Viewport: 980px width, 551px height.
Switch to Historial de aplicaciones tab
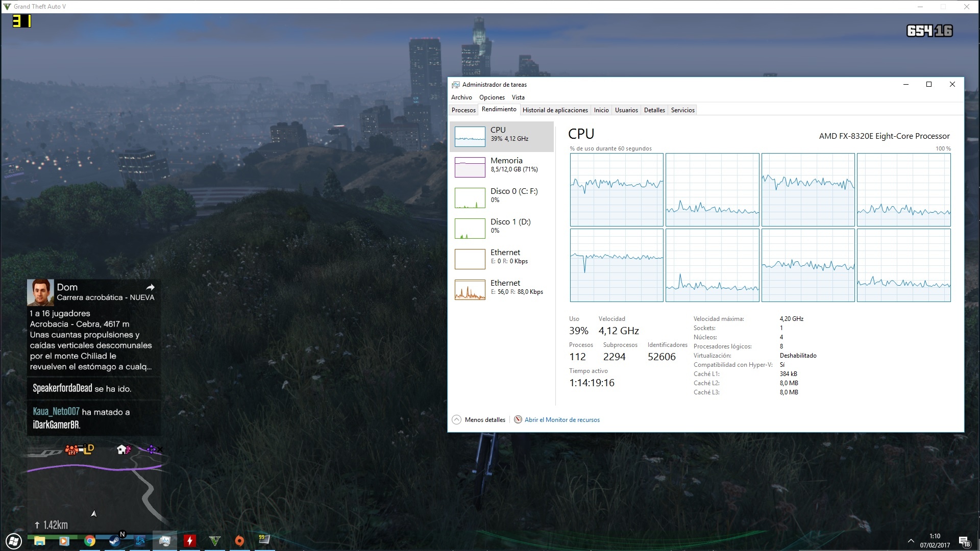coord(555,110)
